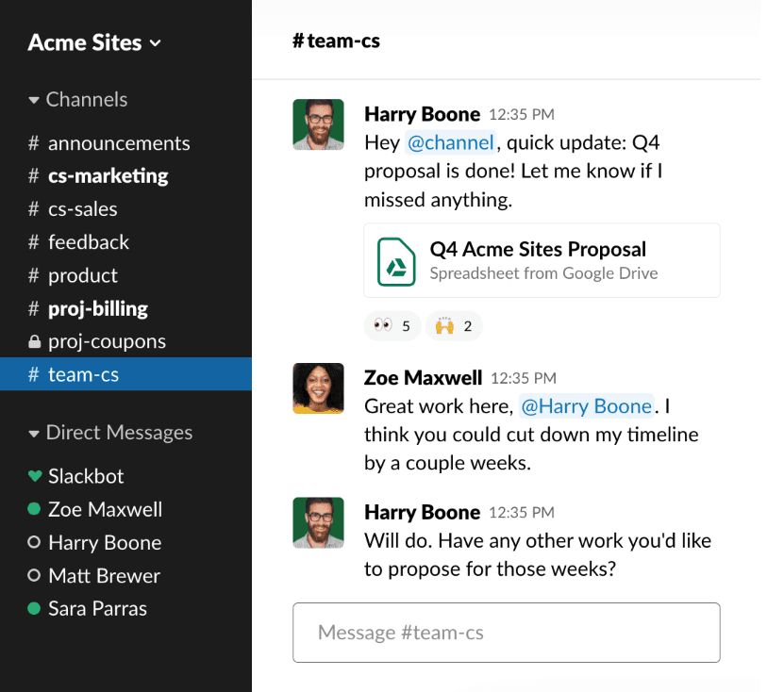The image size is (784, 692).
Task: Click in the Message #team-cs input box
Action: 506,633
